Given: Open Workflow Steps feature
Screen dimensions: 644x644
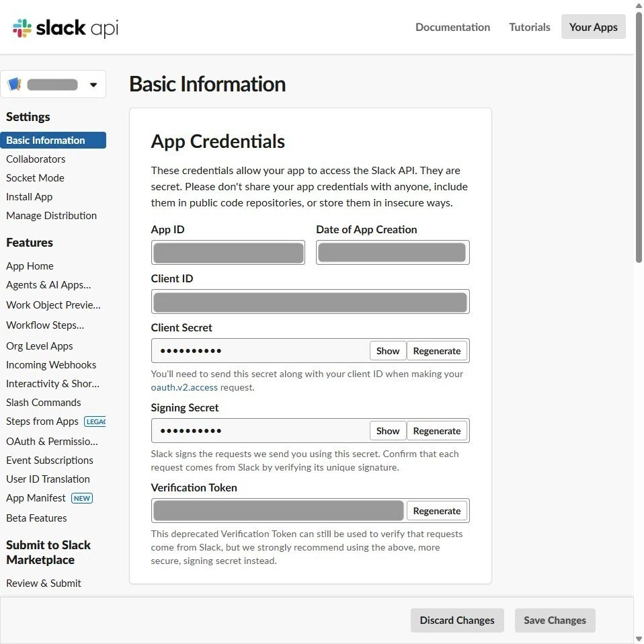Looking at the screenshot, I should (x=45, y=325).
